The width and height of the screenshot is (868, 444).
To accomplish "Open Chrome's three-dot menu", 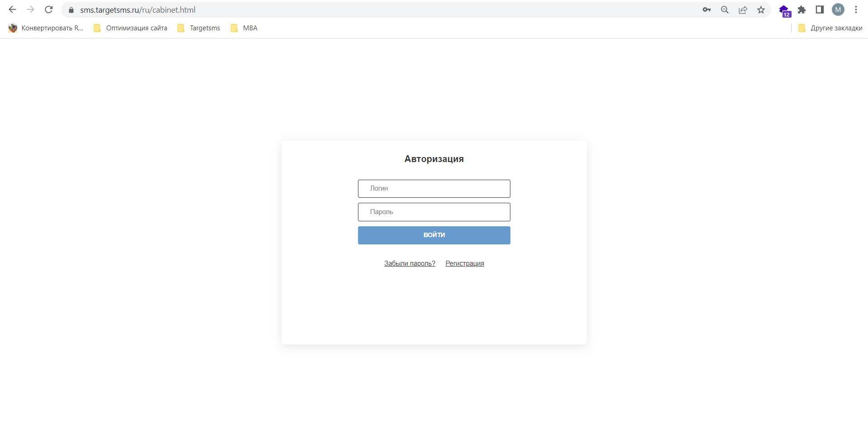I will click(856, 10).
